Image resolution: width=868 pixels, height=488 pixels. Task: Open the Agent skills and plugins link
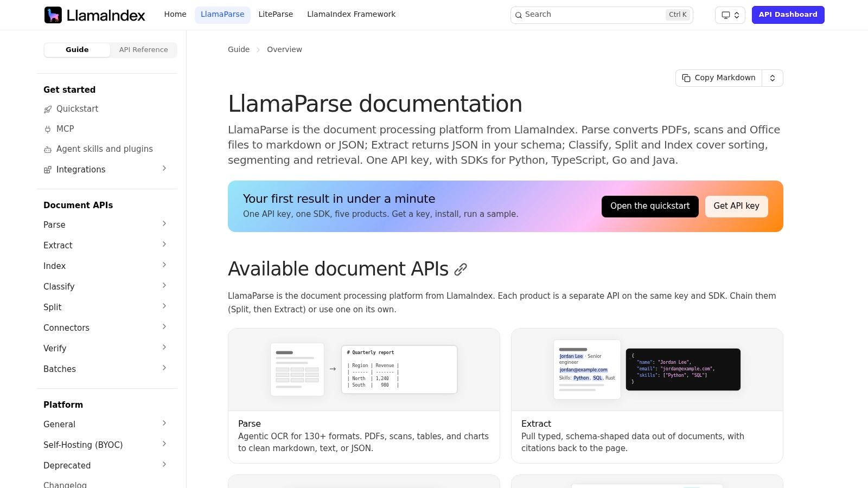[105, 149]
